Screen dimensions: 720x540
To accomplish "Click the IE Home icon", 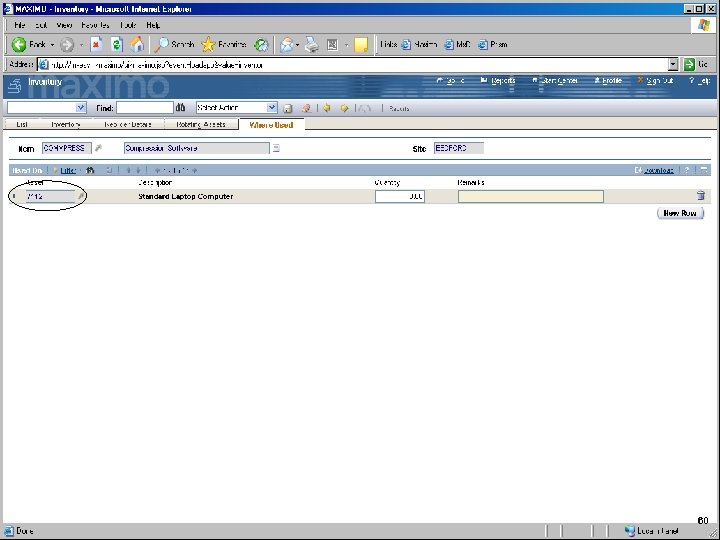I will (x=137, y=45).
